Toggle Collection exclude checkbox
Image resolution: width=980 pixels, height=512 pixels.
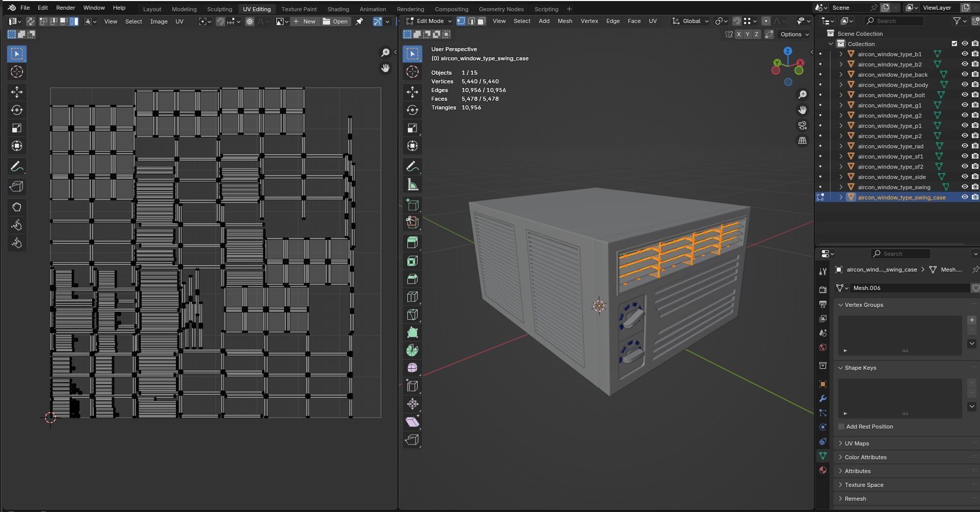pos(954,44)
